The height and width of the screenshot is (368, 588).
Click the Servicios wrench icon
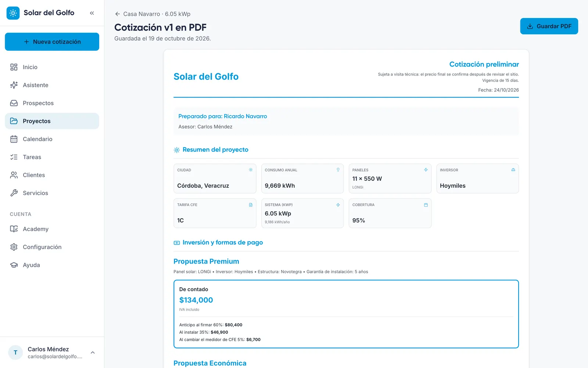tap(14, 193)
